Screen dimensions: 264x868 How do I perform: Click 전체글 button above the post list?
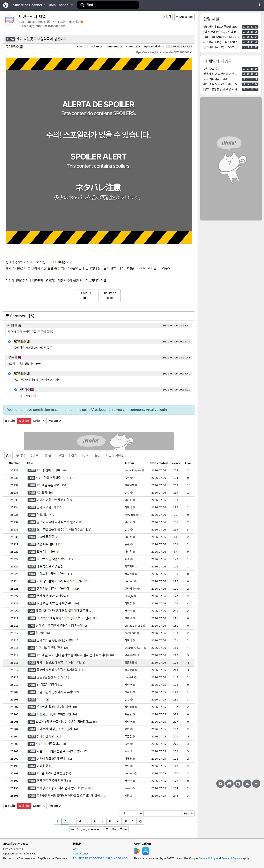(10, 421)
